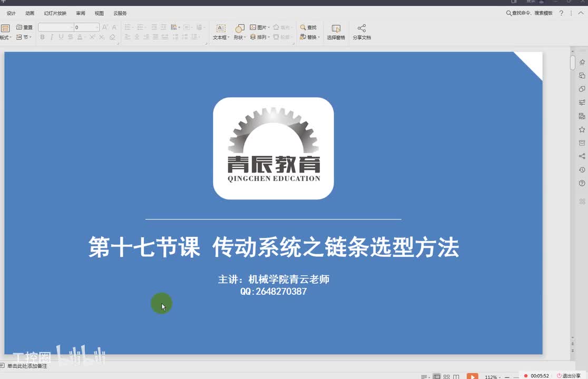Center align the text
Image resolution: width=588 pixels, height=379 pixels.
137,37
